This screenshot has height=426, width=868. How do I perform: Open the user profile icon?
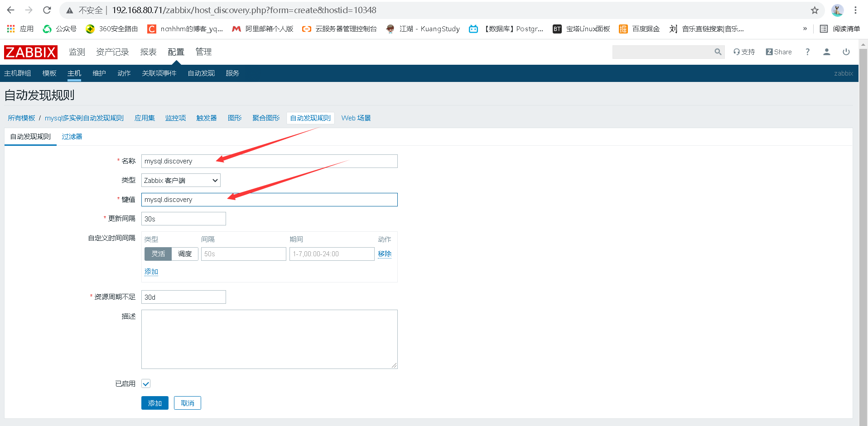(827, 52)
